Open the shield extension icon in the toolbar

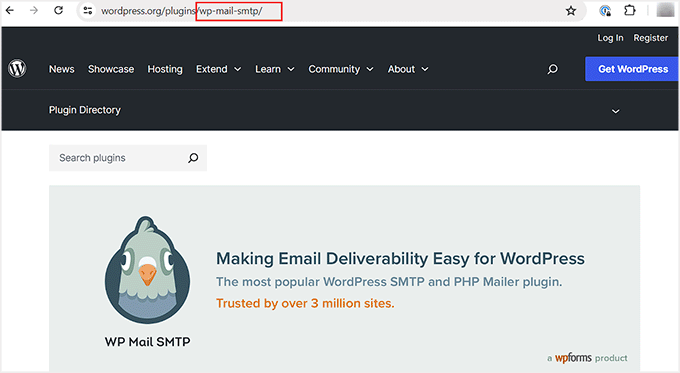pyautogui.click(x=605, y=10)
